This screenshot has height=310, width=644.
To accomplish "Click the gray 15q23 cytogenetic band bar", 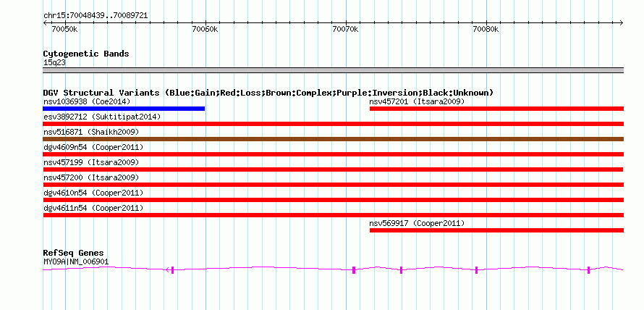I will coord(334,70).
